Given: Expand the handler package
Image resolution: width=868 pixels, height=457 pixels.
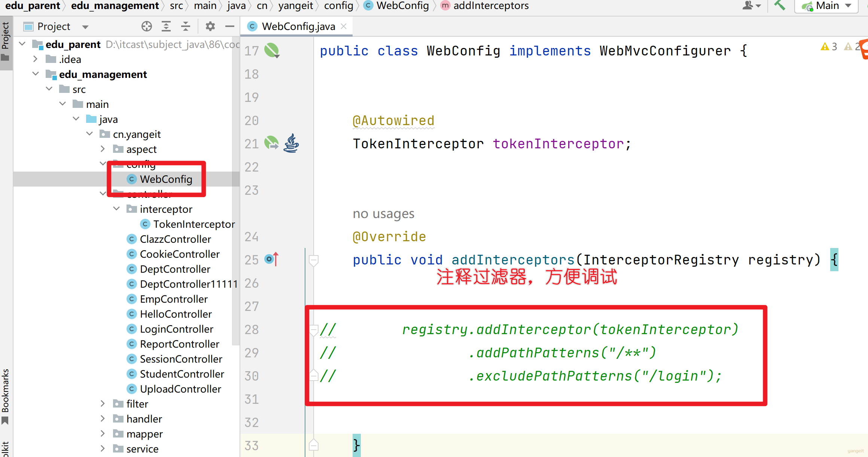Looking at the screenshot, I should [x=103, y=419].
